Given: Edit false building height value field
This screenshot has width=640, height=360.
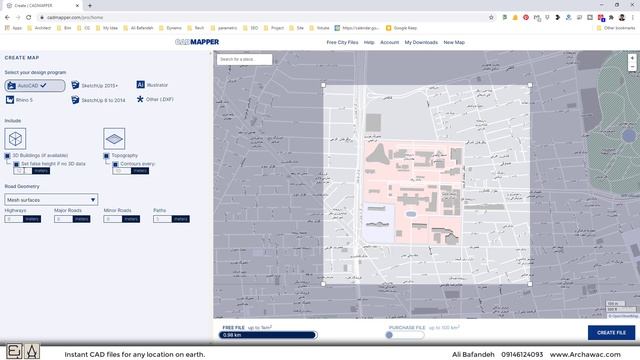Looking at the screenshot, I should pos(22,171).
